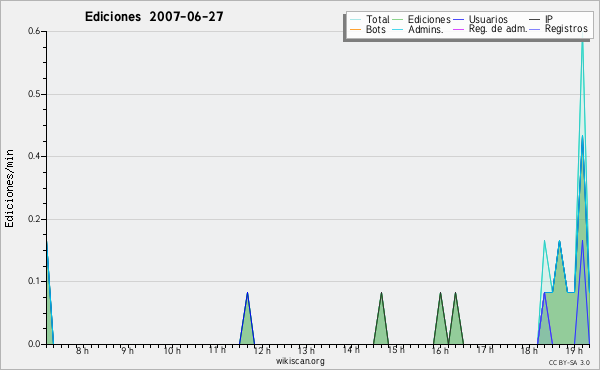Click the 0.0 y-axis value

click(34, 344)
